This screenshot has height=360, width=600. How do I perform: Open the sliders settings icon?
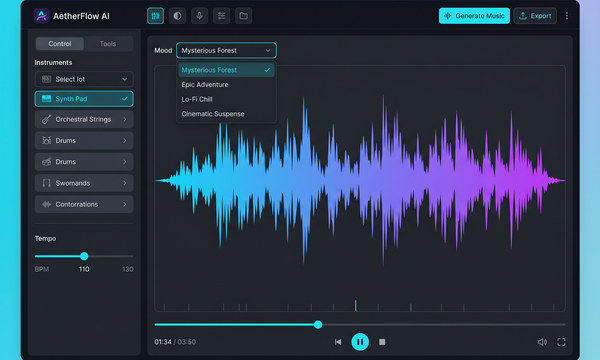point(222,16)
